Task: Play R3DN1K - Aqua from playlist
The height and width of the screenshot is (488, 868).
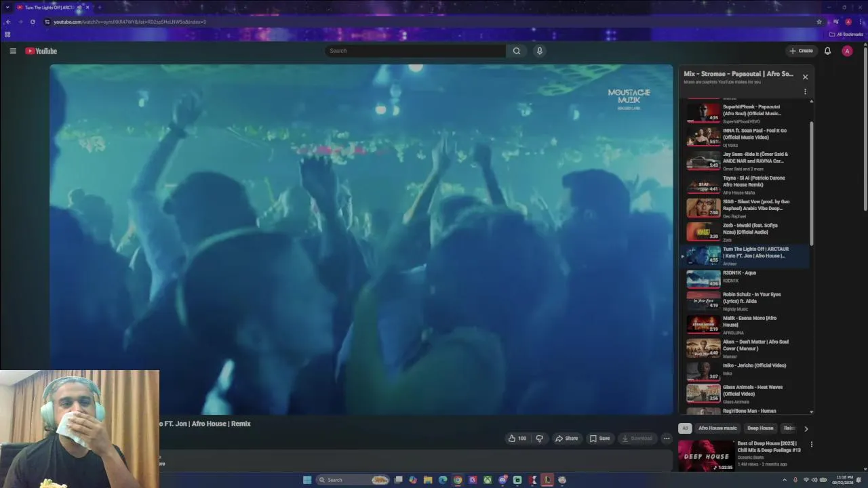Action: [744, 279]
